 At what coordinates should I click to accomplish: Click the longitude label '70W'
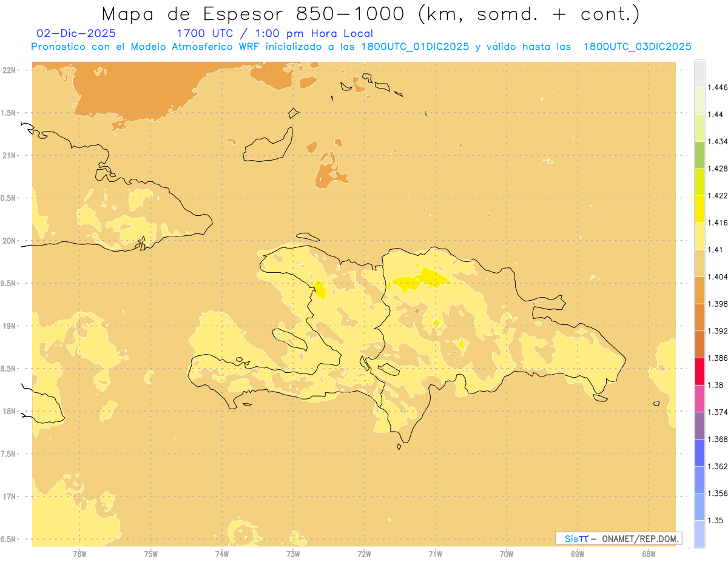507,554
